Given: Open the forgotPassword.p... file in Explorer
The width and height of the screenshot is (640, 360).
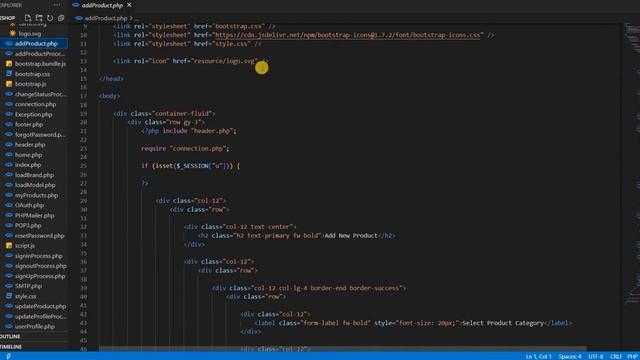Looking at the screenshot, I should click(x=40, y=134).
